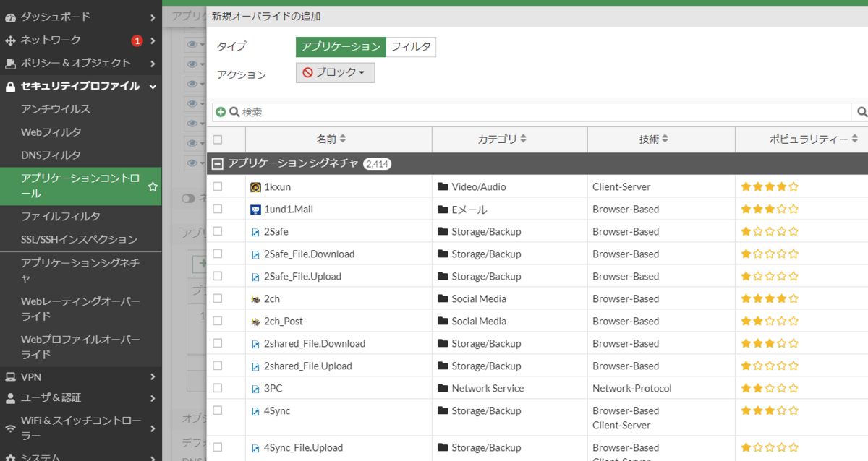Open Webレーティングオーバーライド in sidebar

coord(80,309)
